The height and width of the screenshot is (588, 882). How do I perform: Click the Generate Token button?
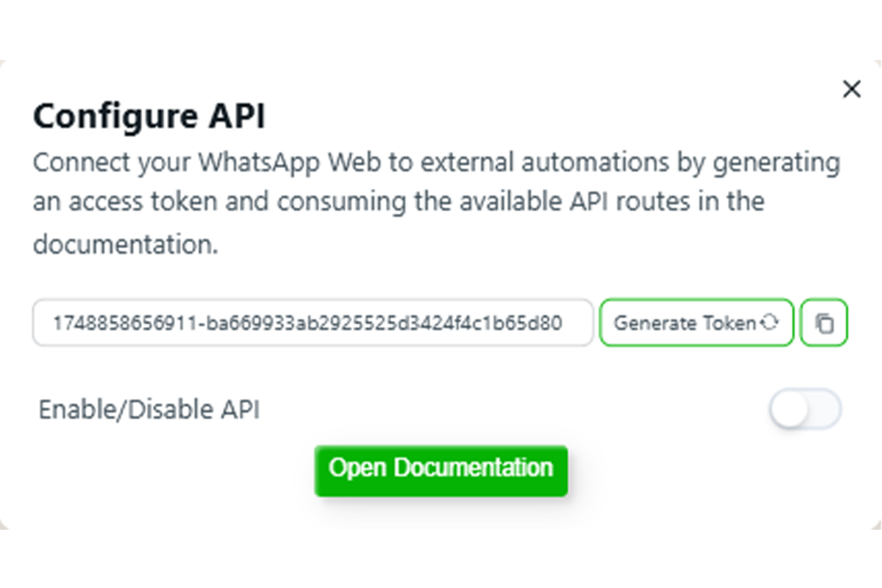point(696,323)
